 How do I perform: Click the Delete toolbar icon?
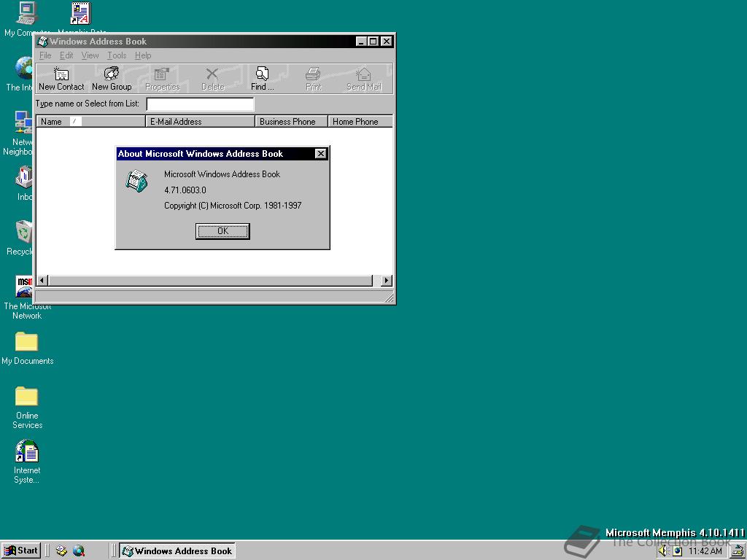(x=212, y=79)
